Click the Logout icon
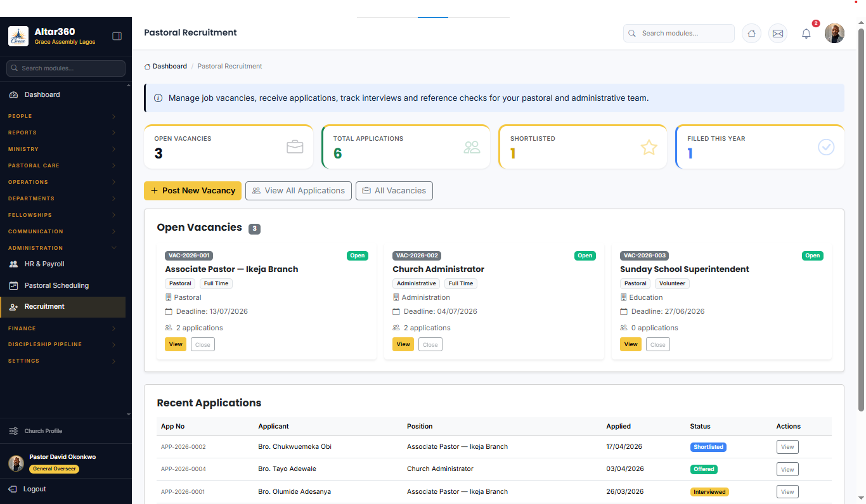The image size is (866, 504). [x=13, y=489]
